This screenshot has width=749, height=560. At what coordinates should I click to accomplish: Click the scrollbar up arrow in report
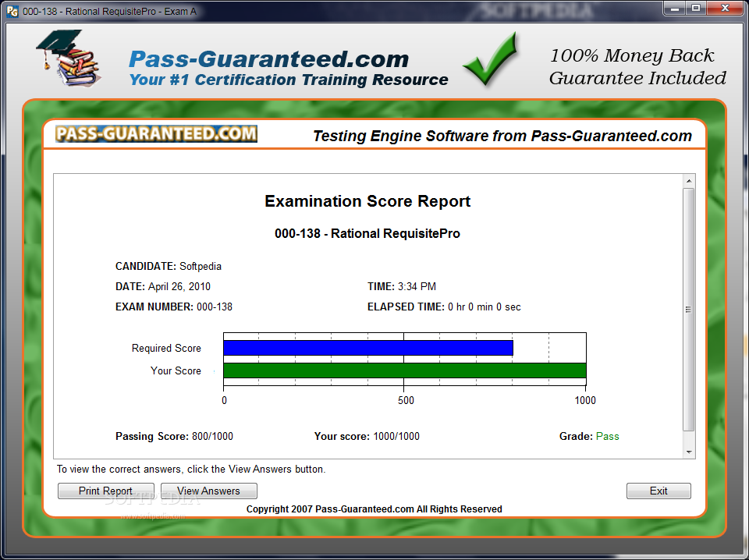688,181
